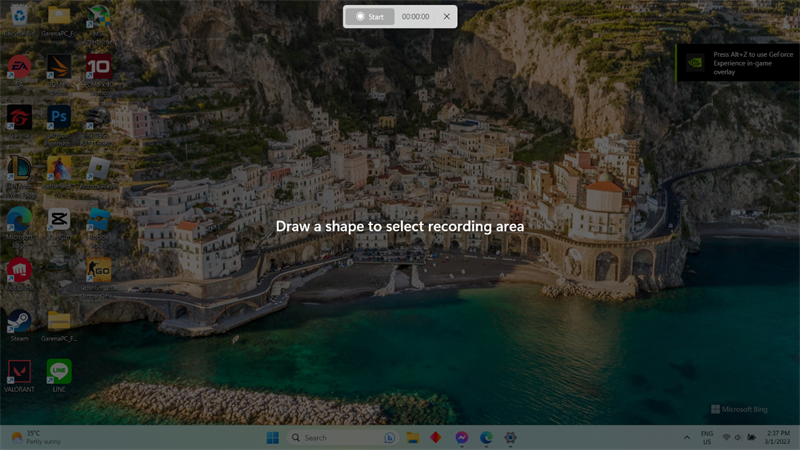
Task: Open the volume speaker tray icon
Action: pos(738,438)
